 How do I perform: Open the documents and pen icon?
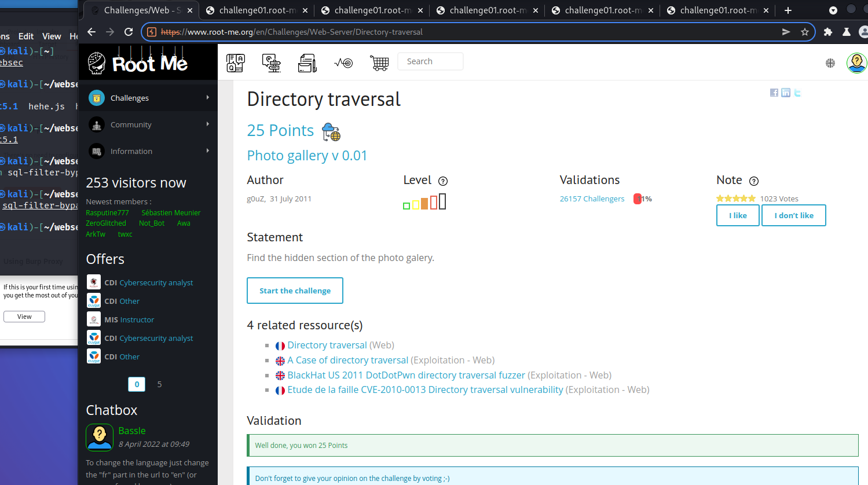coord(307,63)
